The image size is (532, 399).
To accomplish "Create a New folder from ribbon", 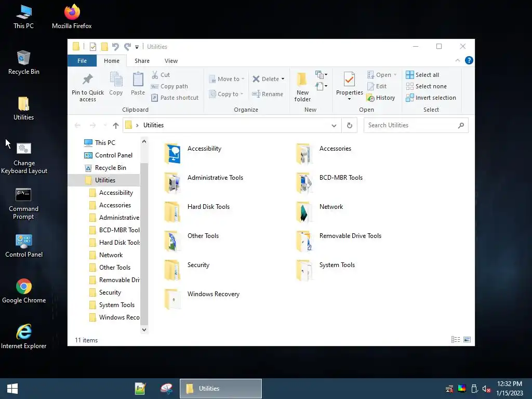I will pos(302,87).
